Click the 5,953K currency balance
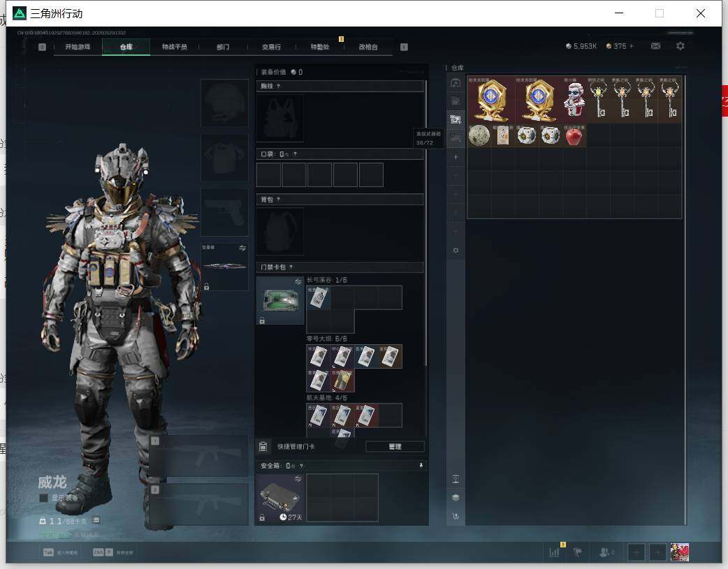728x569 pixels. coord(581,46)
